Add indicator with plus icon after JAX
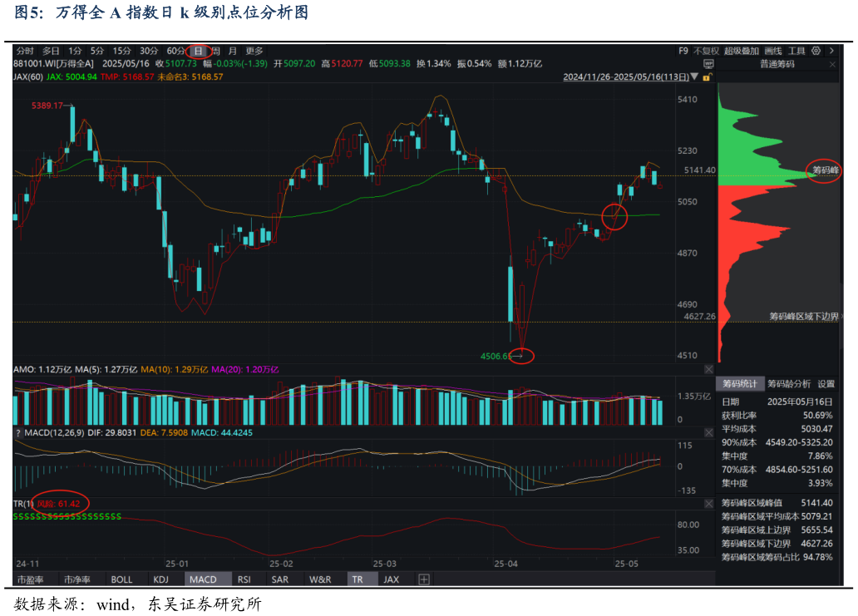 tap(423, 579)
